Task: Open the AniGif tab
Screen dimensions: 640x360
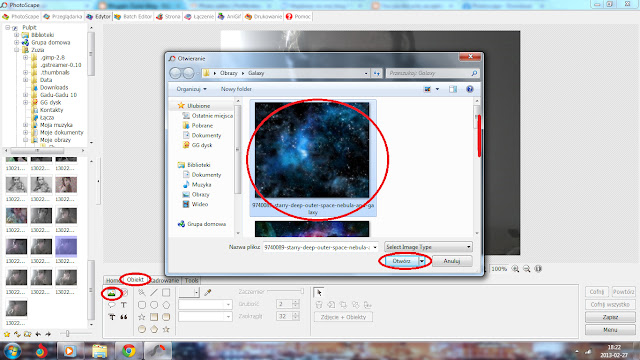Action: point(229,17)
